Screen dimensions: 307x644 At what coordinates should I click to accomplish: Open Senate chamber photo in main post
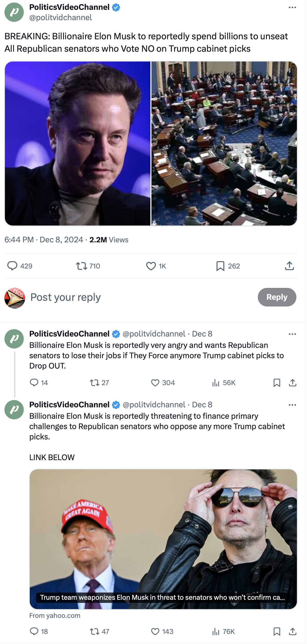[x=224, y=144]
